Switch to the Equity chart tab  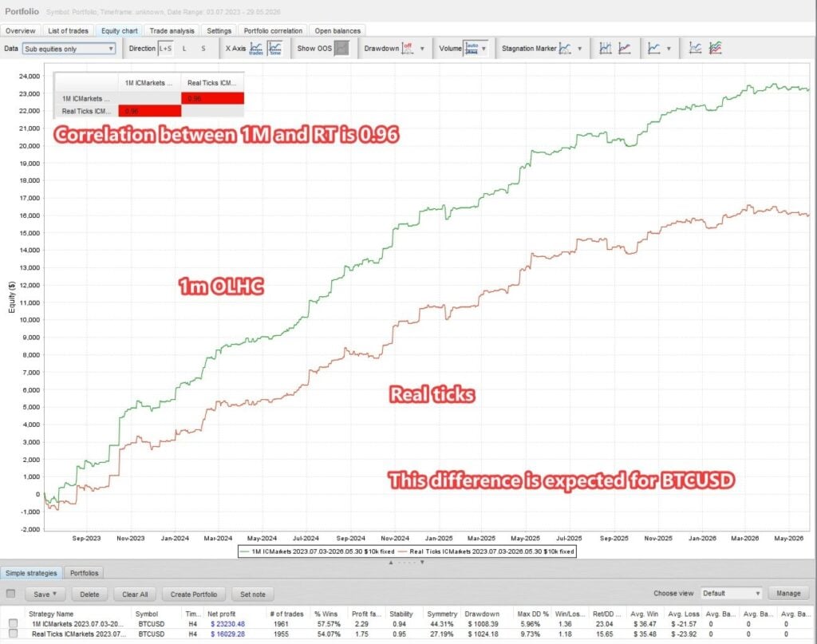pos(120,31)
